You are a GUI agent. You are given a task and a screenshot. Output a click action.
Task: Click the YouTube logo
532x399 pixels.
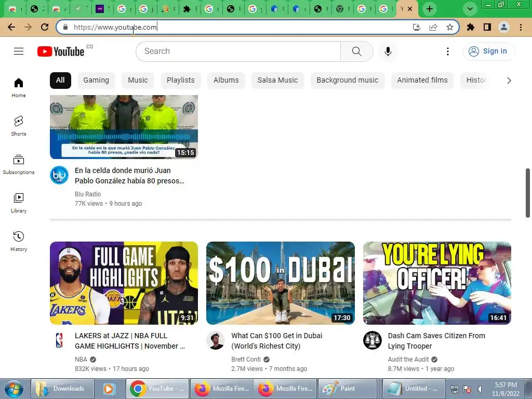[61, 51]
